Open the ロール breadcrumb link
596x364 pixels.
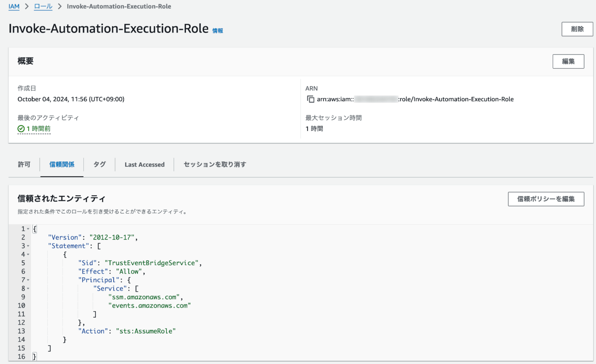tap(43, 6)
